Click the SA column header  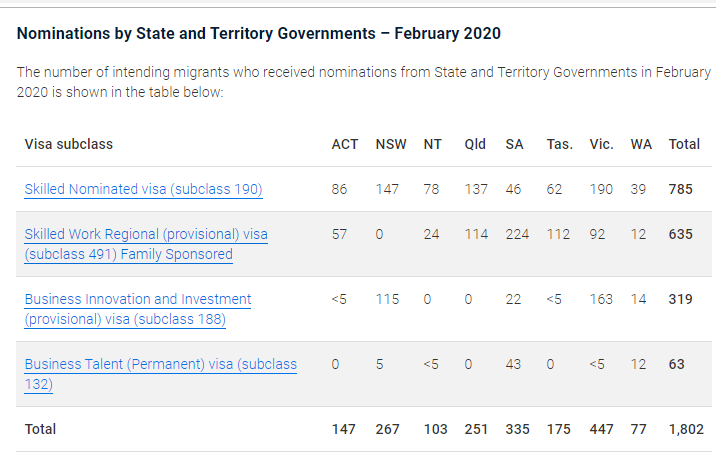(x=514, y=144)
